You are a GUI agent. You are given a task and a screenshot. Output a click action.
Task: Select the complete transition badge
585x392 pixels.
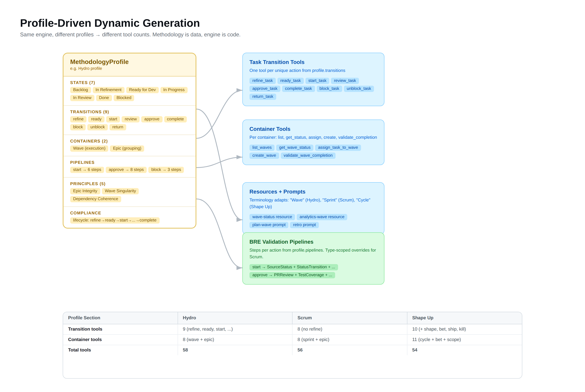tap(175, 119)
